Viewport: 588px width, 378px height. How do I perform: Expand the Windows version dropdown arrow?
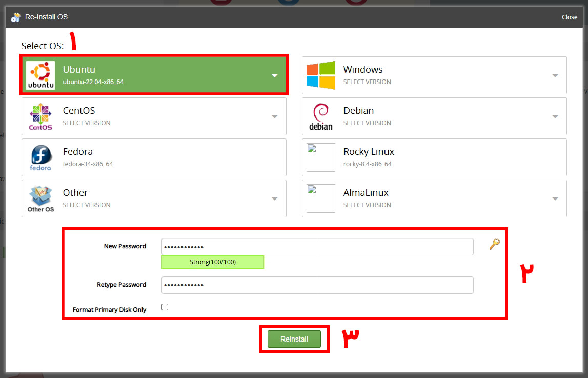555,75
